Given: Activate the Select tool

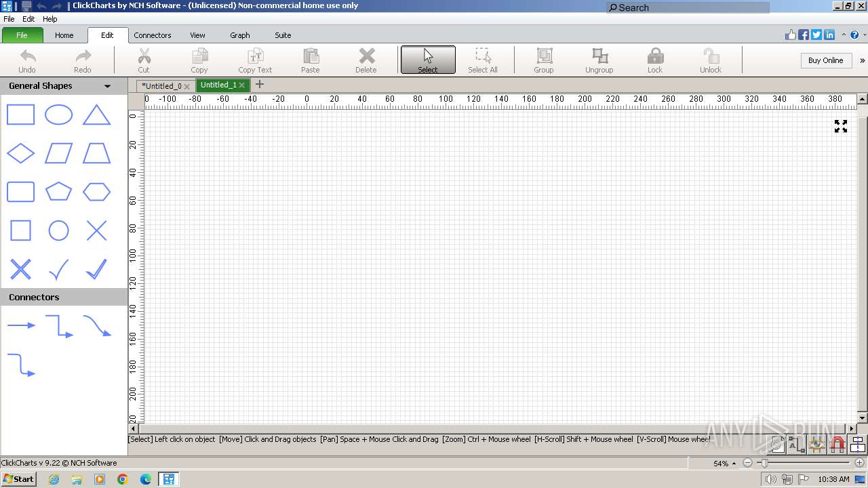Looking at the screenshot, I should 428,60.
